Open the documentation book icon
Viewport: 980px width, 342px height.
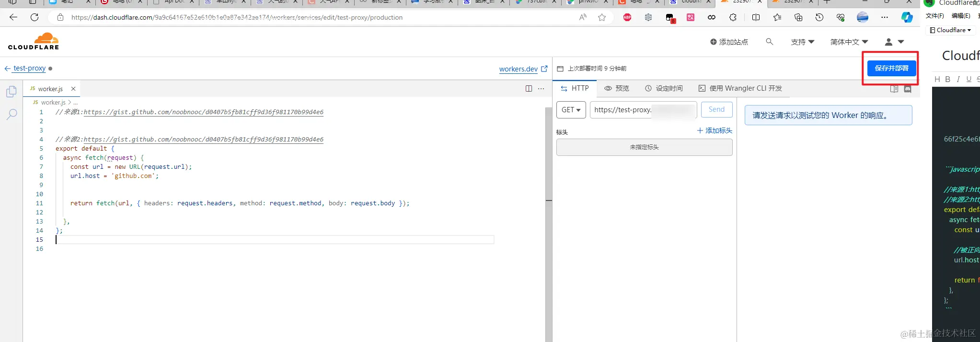(894, 89)
